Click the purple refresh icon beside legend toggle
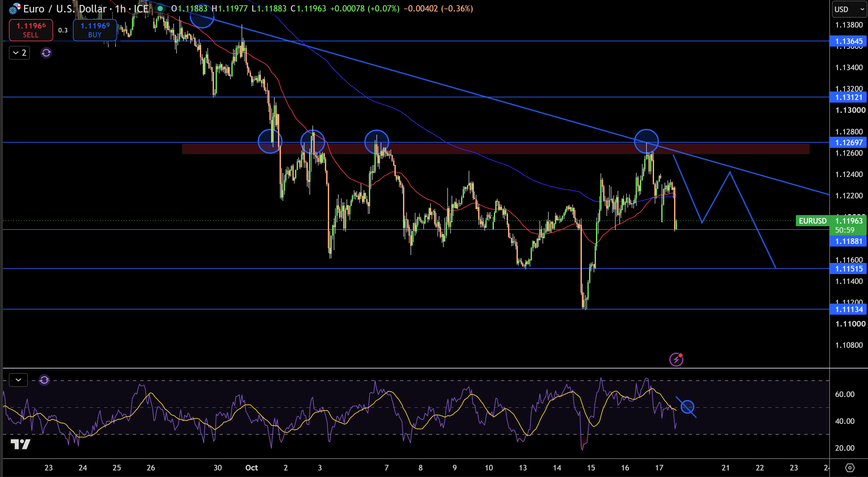868x477 pixels. pyautogui.click(x=46, y=53)
